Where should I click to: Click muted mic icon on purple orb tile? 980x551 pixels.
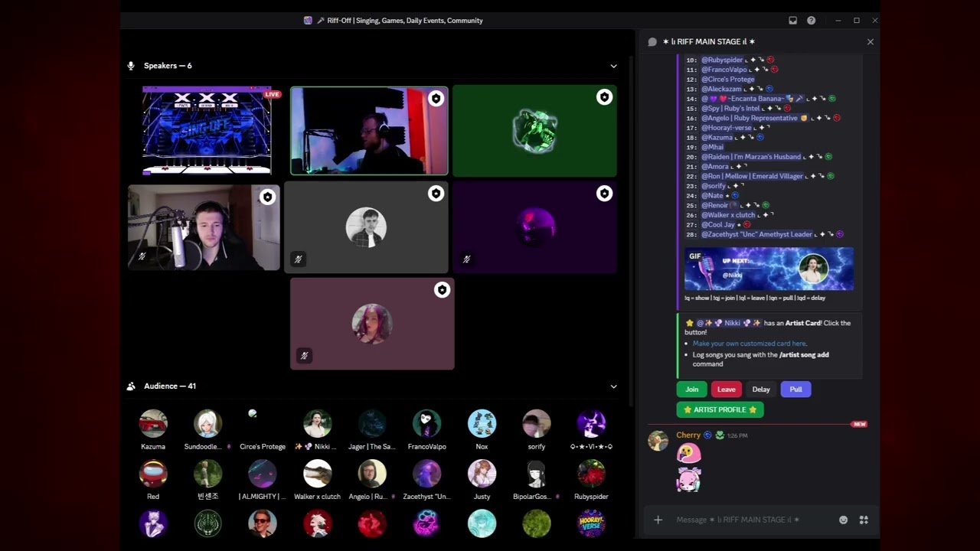point(466,259)
